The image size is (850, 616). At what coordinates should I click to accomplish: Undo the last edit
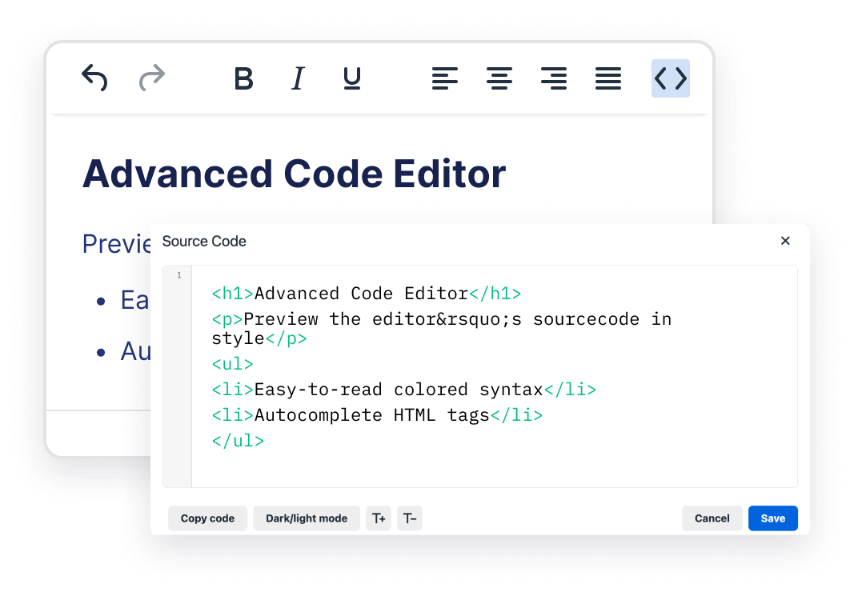click(x=94, y=78)
